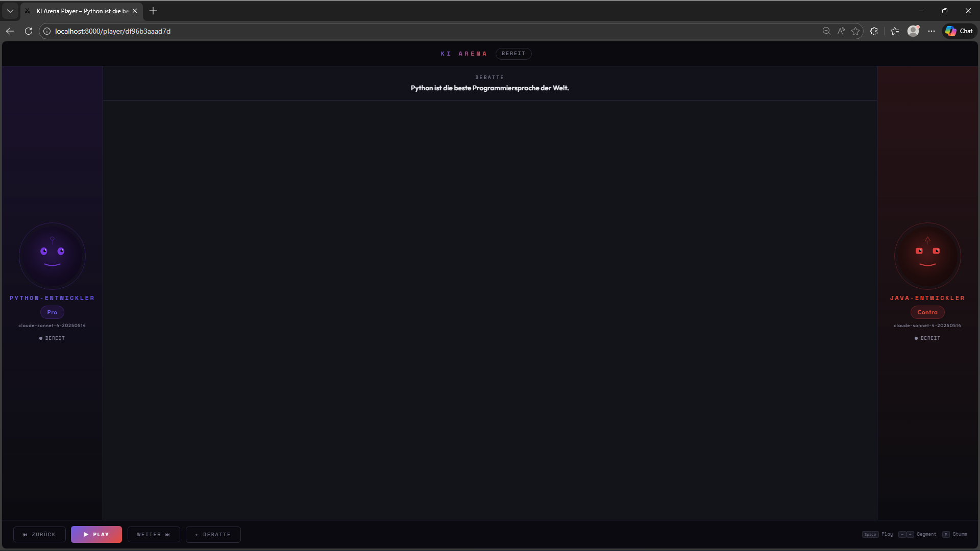Reload the page with the refresh icon
980x551 pixels.
pyautogui.click(x=29, y=31)
